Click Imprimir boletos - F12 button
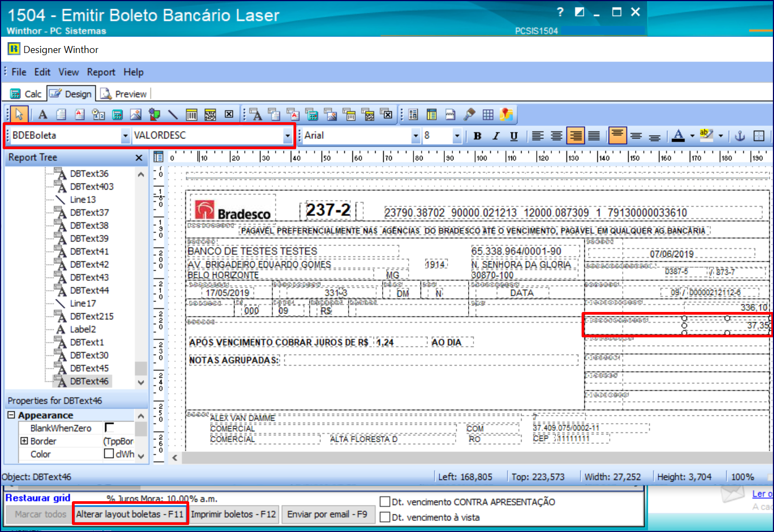774x532 pixels. pyautogui.click(x=233, y=514)
